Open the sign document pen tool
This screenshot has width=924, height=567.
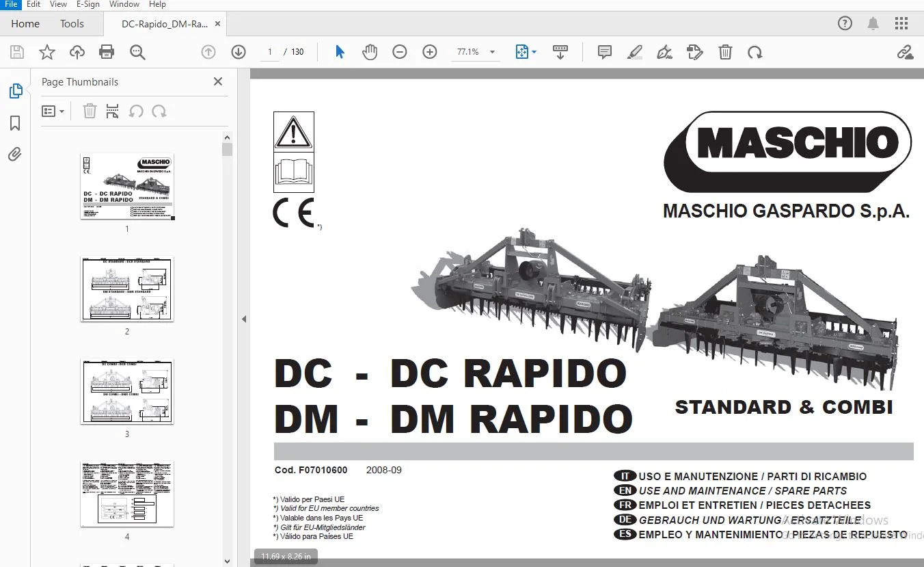(x=664, y=52)
